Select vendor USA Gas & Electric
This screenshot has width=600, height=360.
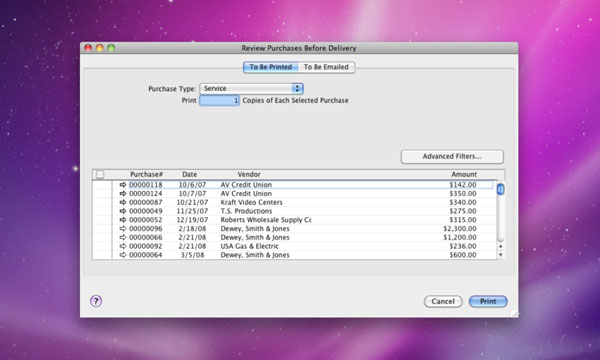coord(249,246)
